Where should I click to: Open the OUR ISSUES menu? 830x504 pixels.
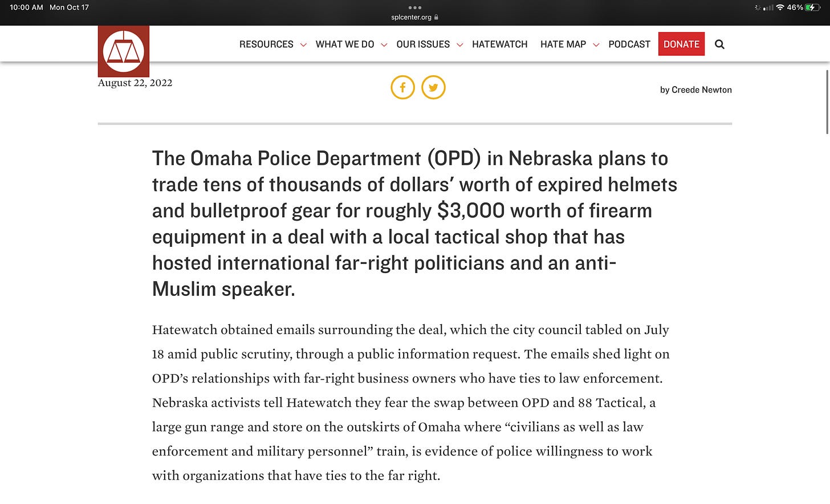[x=423, y=44]
